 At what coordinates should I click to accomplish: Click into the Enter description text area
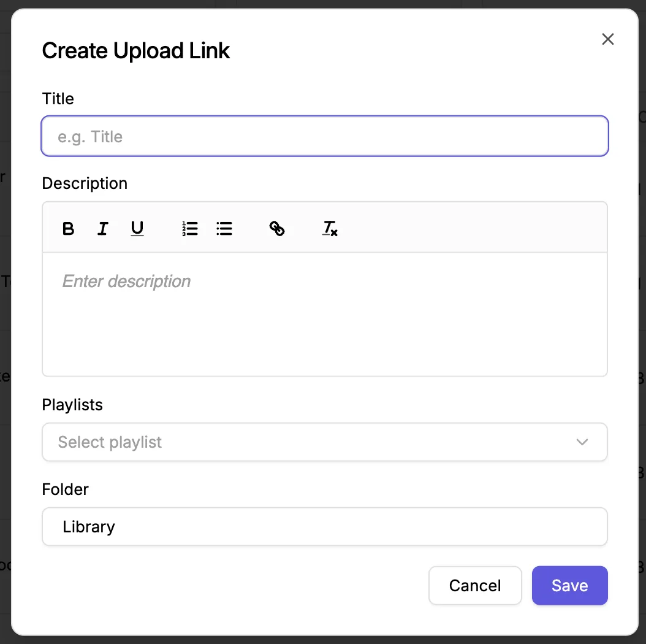coord(325,314)
